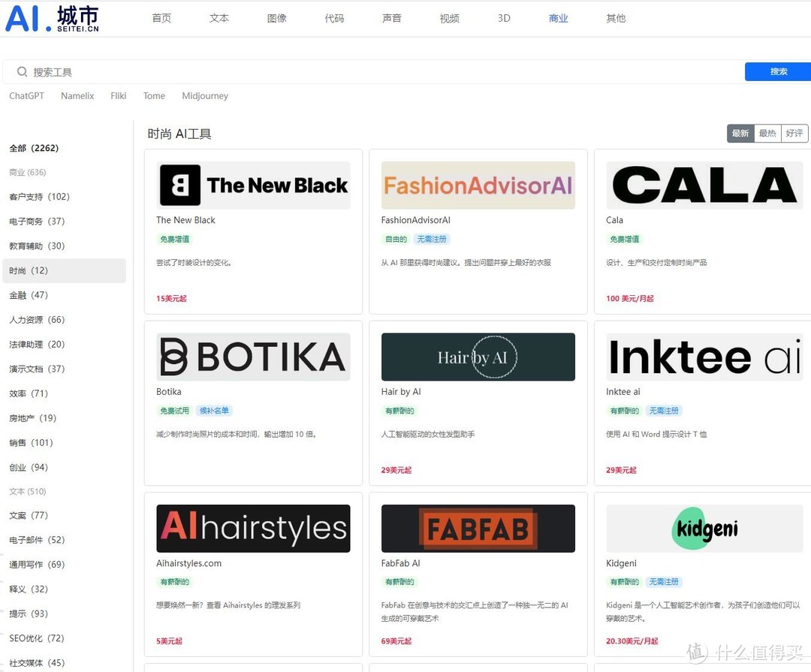Open the 图像 navigation tab

coord(277,18)
